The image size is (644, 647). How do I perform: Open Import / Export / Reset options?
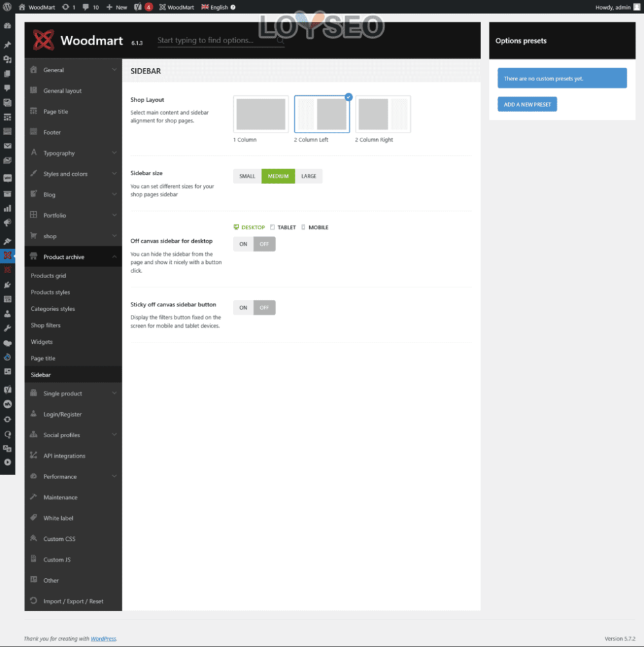[73, 601]
